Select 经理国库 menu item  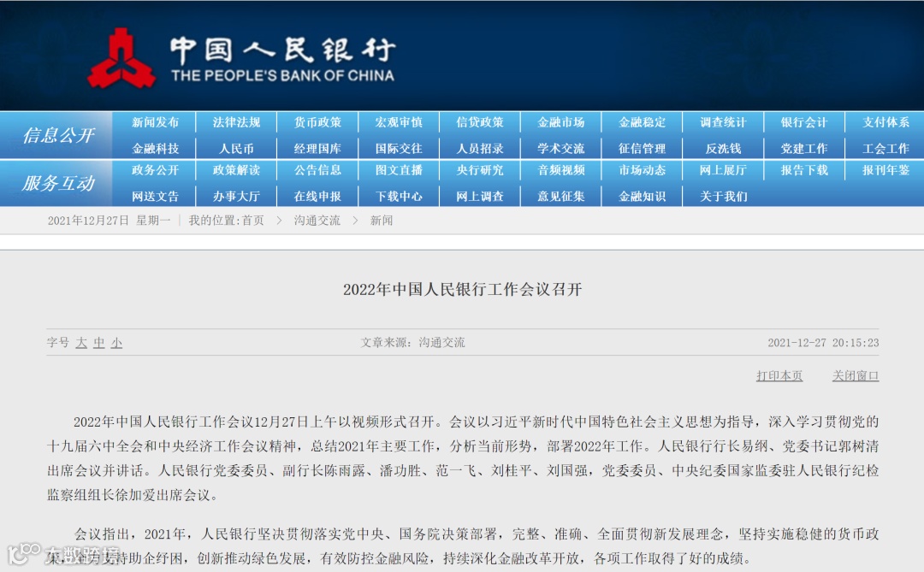click(317, 149)
